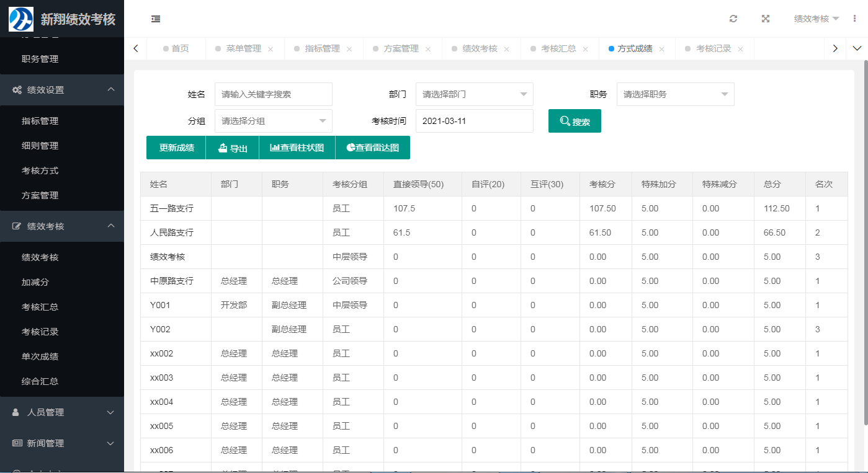The width and height of the screenshot is (868, 473).
Task: Open the 职务 dropdown
Action: 675,94
